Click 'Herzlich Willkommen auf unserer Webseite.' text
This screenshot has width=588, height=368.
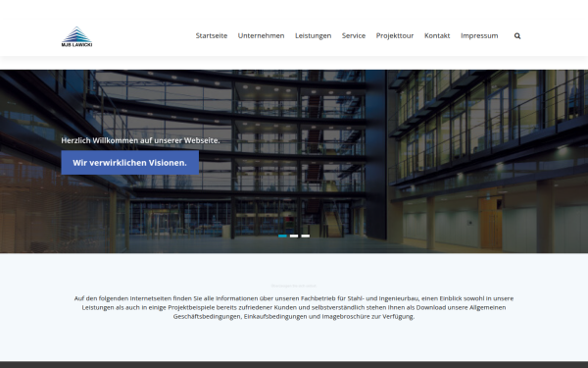(x=140, y=140)
